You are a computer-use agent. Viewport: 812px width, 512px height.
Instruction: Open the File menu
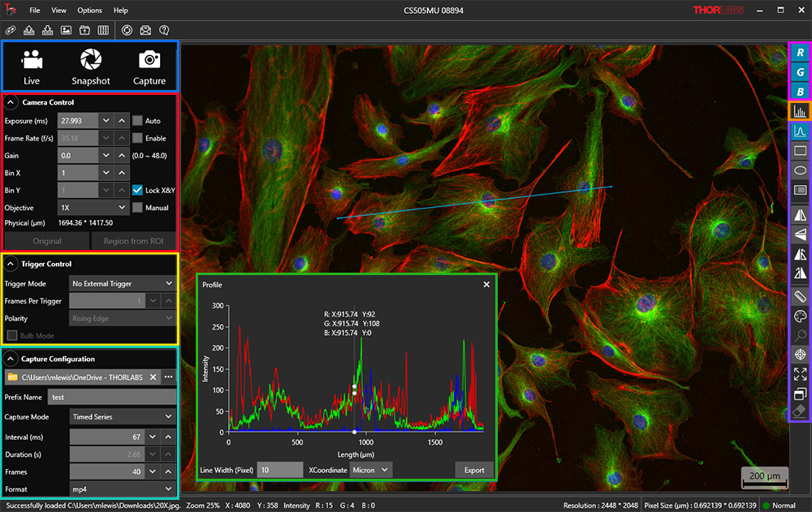point(35,11)
